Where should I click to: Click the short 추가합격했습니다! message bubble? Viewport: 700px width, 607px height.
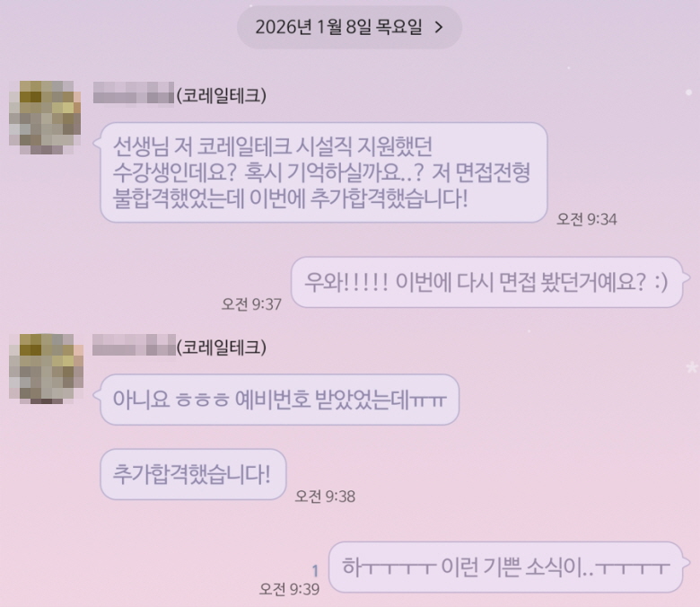pyautogui.click(x=193, y=474)
